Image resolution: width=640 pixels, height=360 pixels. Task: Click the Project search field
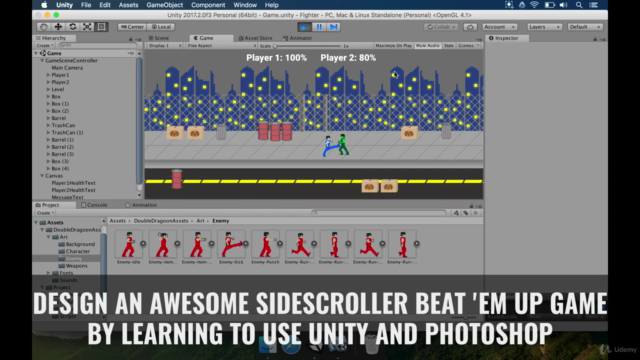click(379, 213)
